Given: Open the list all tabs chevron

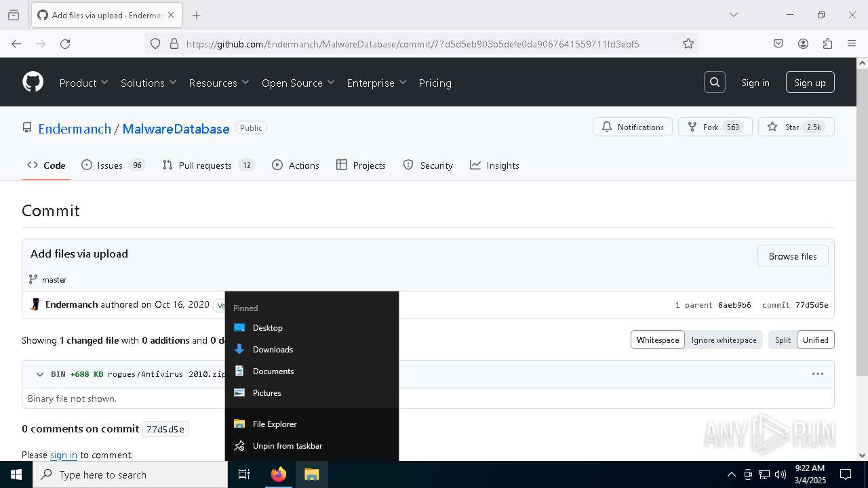Looking at the screenshot, I should (733, 15).
